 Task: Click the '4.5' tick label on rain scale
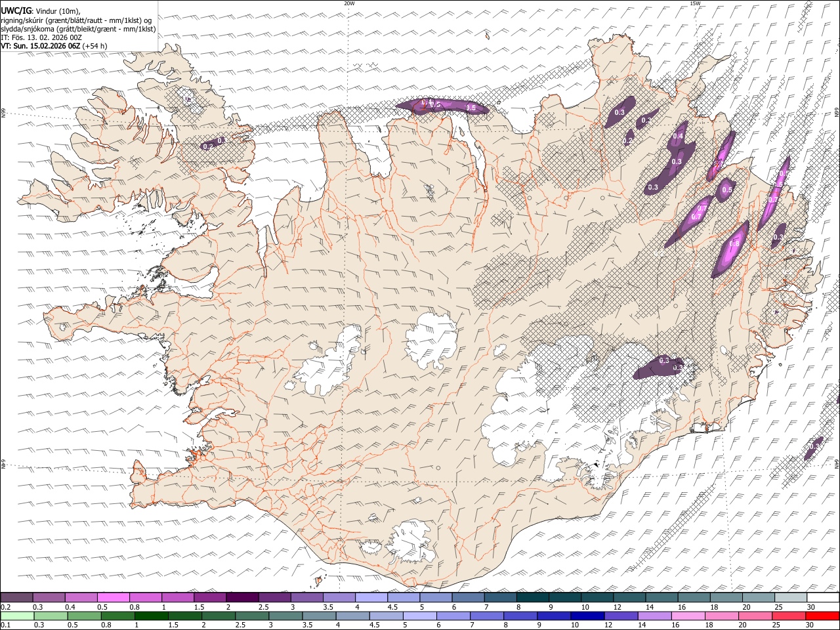374,625
